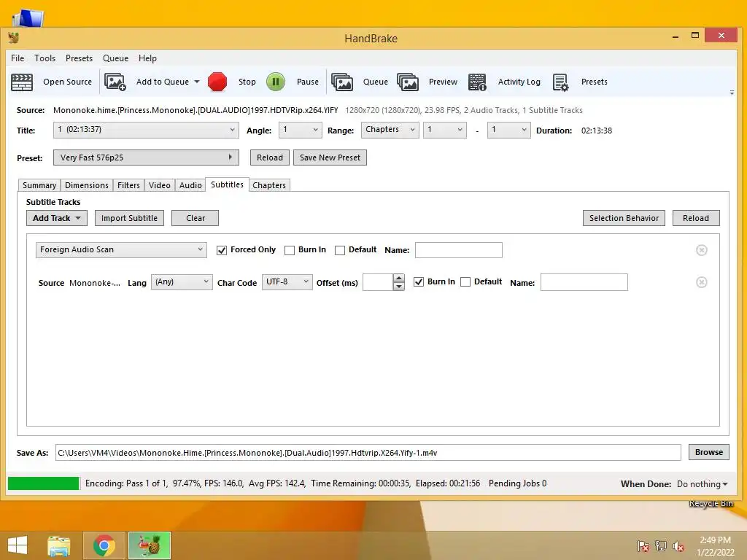This screenshot has width=747, height=560.
Task: Click HandBrake pineapple taskbar icon
Action: [x=150, y=545]
